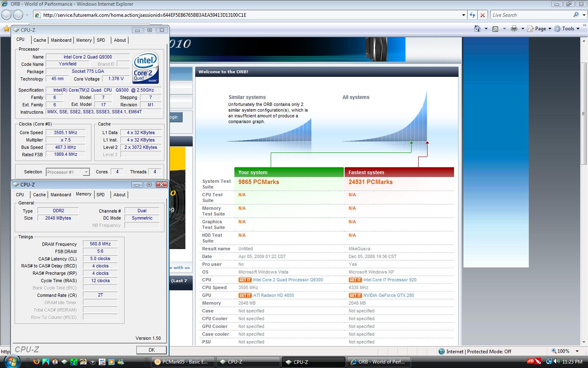588x368 pixels.
Task: Click the Intel Core 2 Quad logo in CPU-Z
Action: [x=145, y=67]
